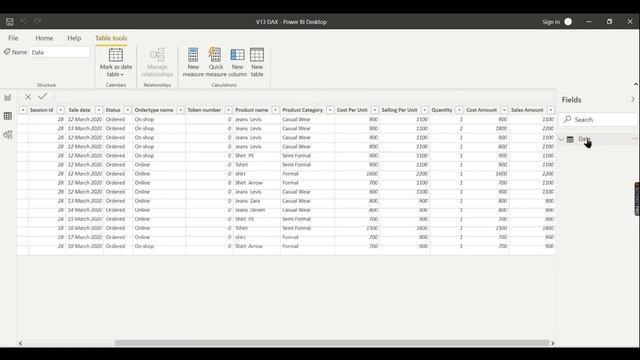Switch to the Home tab
The image size is (640, 360).
point(44,38)
